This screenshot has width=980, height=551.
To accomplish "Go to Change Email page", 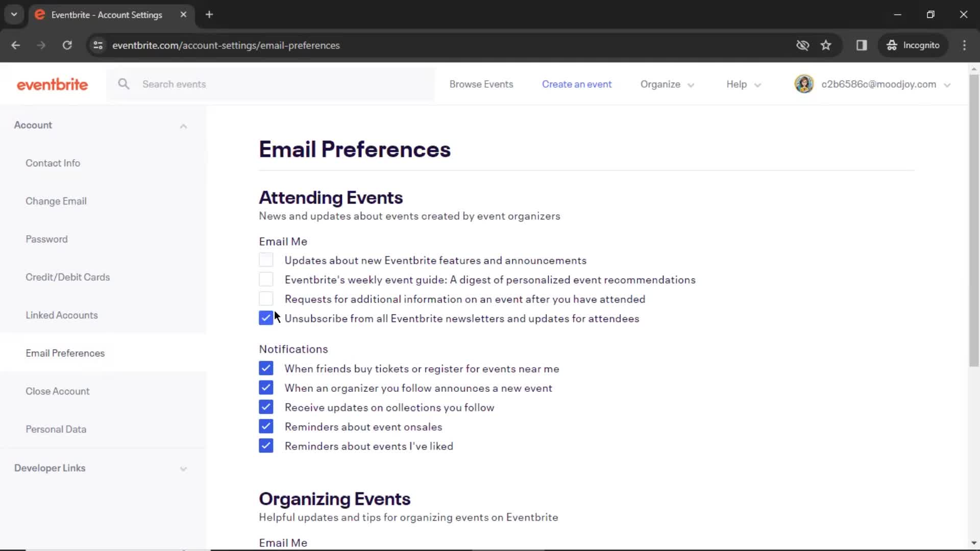I will tap(56, 201).
